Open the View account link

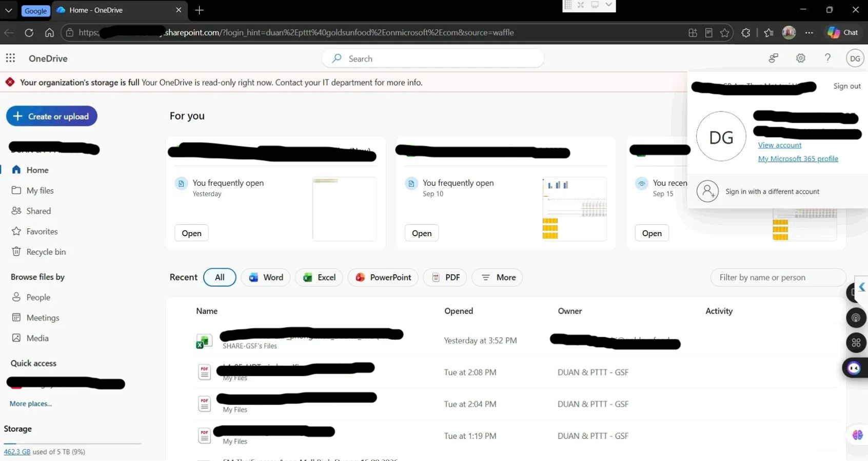(779, 145)
